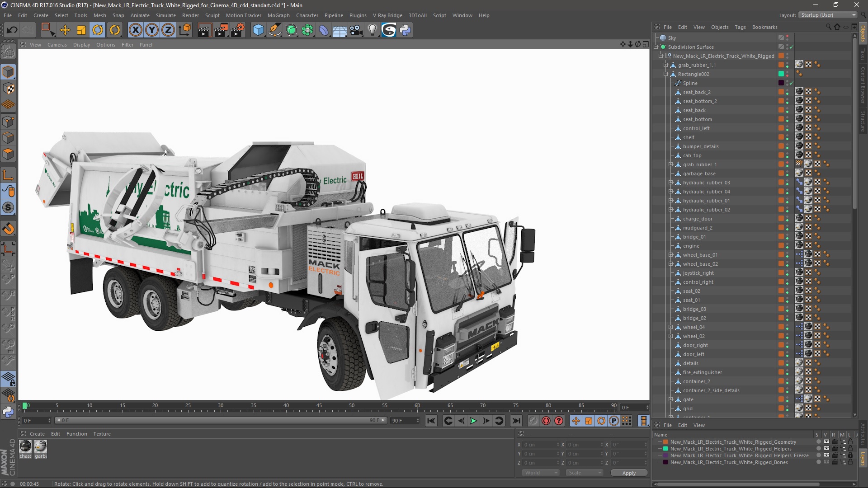
Task: Select the spline Pen tool icon
Action: point(274,30)
